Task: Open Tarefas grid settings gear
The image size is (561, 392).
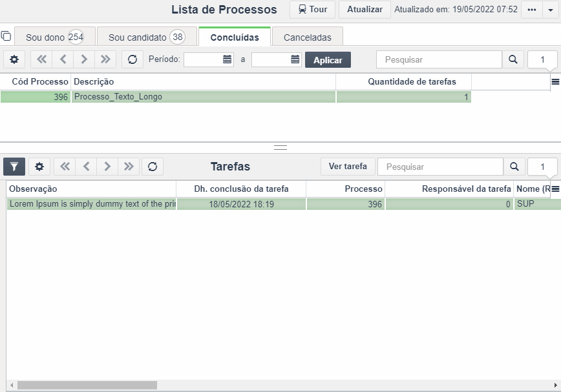Action: click(39, 167)
